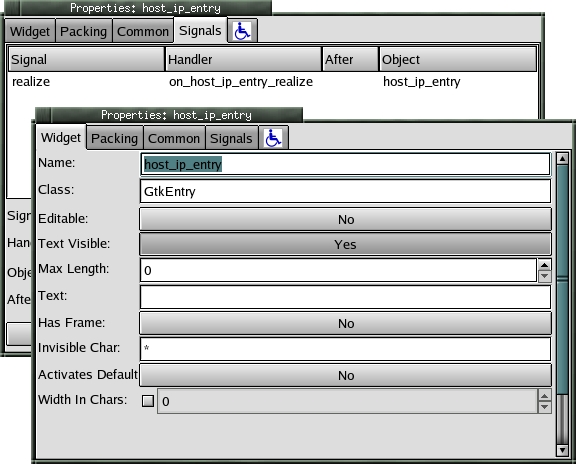Click scrollbar up arrow in front window
The height and width of the screenshot is (465, 578).
562,159
